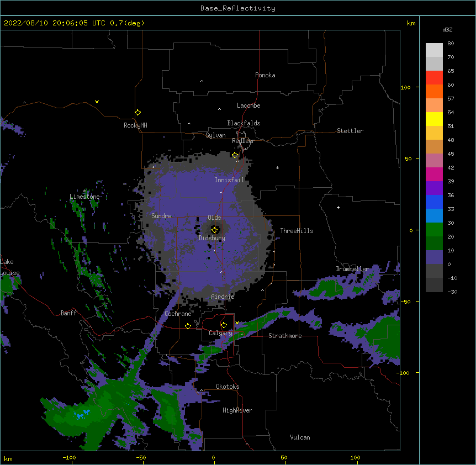Click the 10 dBZ slate-purple swatch

point(434,257)
